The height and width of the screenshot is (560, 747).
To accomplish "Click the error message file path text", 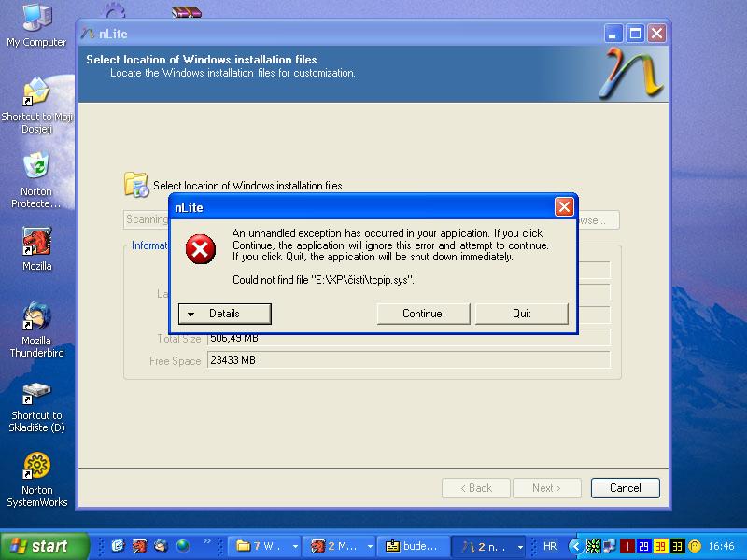I will [x=323, y=280].
